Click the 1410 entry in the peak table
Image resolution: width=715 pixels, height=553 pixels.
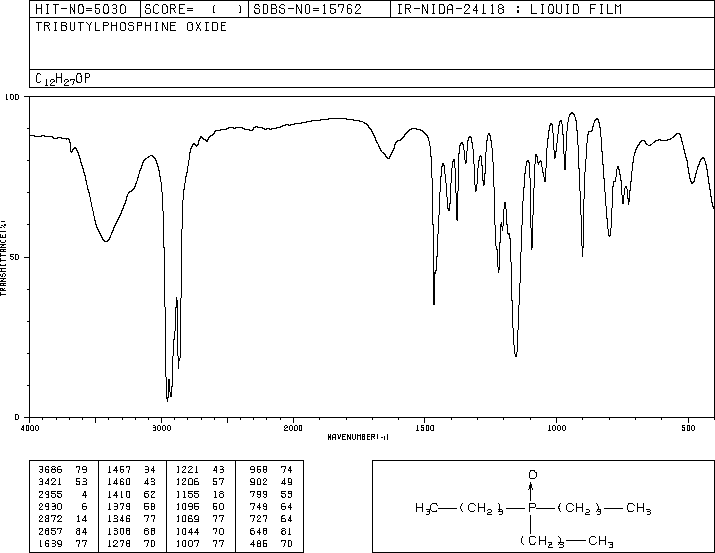point(119,494)
